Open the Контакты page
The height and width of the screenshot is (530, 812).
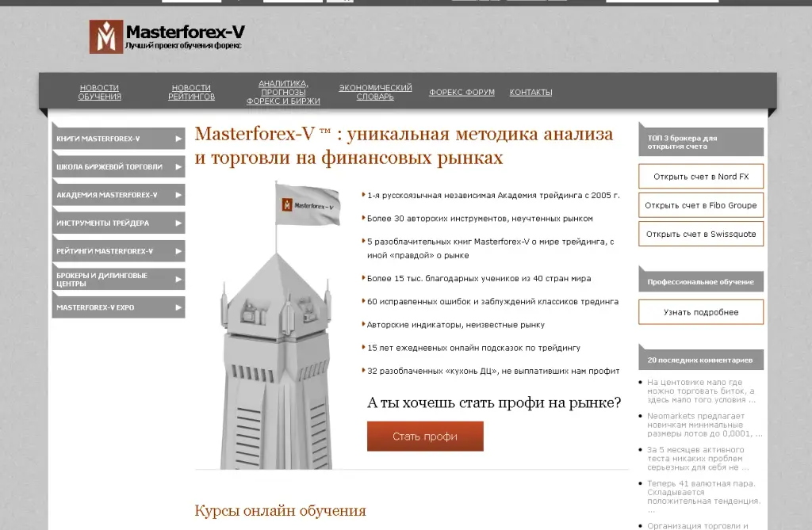pyautogui.click(x=530, y=92)
